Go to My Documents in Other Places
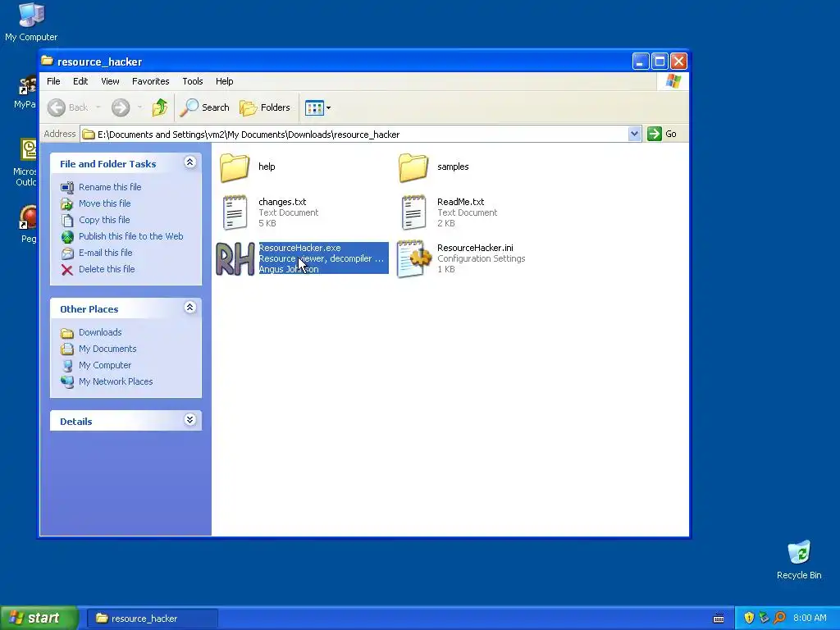Viewport: 840px width, 630px height. [107, 349]
